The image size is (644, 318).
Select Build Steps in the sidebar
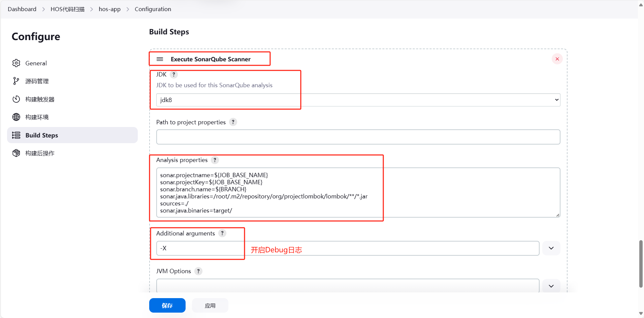pyautogui.click(x=72, y=135)
